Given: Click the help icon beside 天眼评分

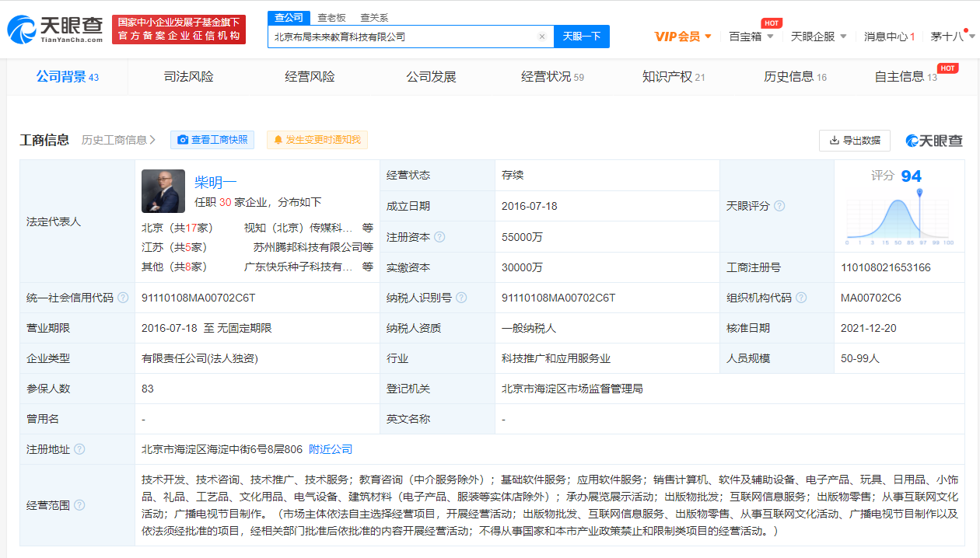Looking at the screenshot, I should pos(779,206).
